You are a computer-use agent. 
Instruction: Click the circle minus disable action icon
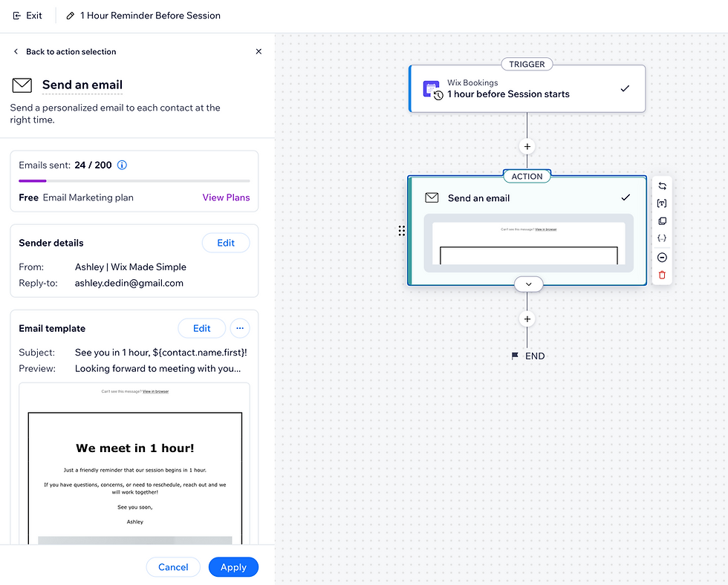[662, 258]
